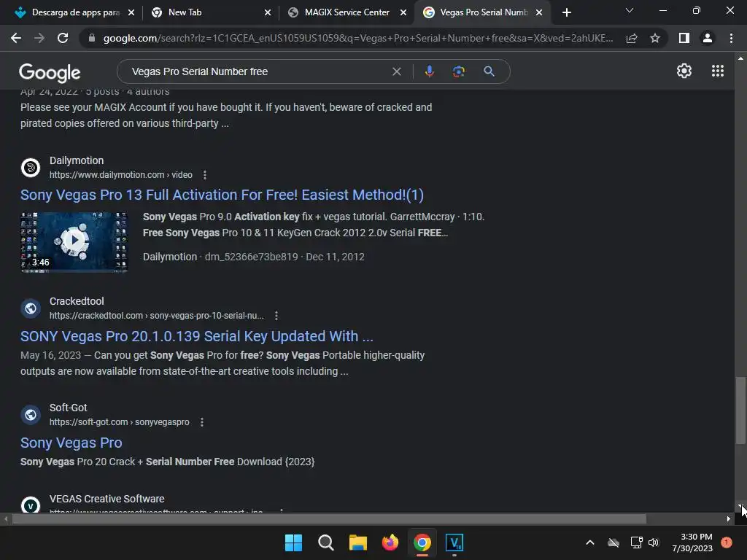Screen dimensions: 747x560
Task: Click Dailymotion site favicon
Action: (31, 168)
